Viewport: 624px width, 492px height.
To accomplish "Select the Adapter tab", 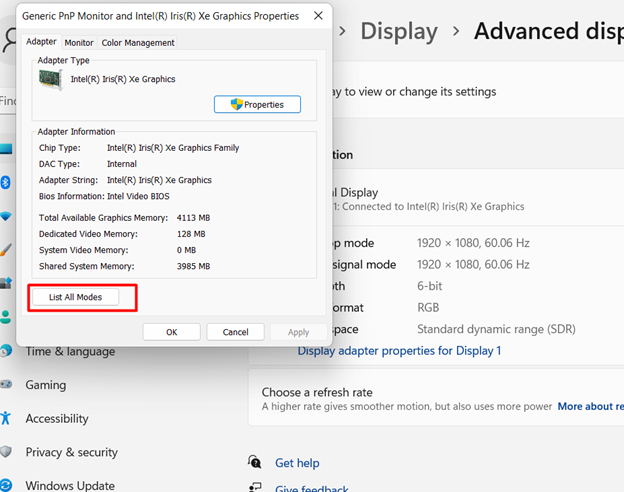I will (x=41, y=42).
